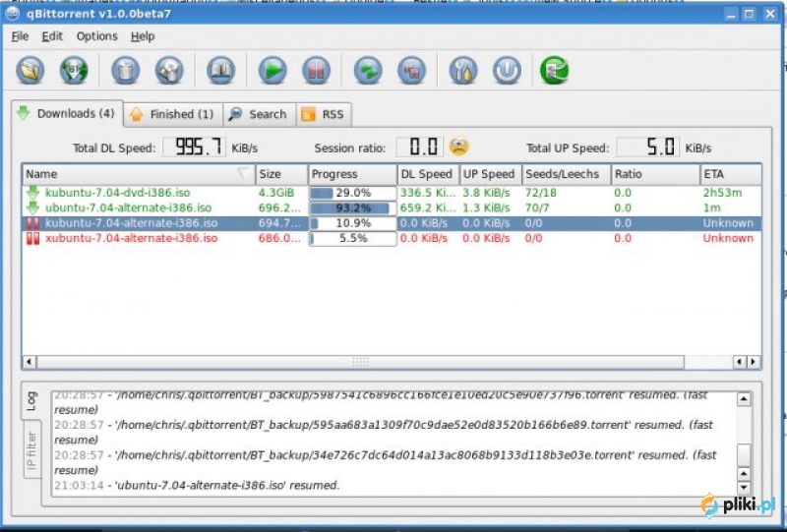
Task: Click the sort arrow in Name header
Action: (x=243, y=174)
